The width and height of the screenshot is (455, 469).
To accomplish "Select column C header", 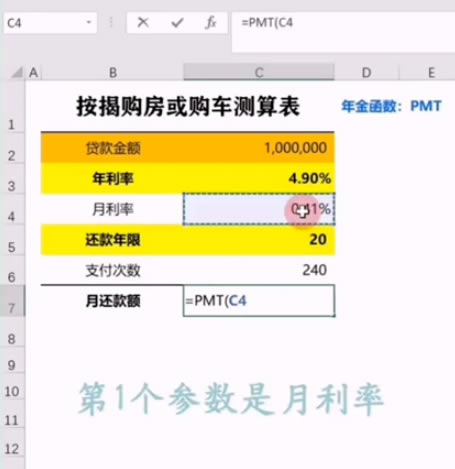I will (259, 72).
